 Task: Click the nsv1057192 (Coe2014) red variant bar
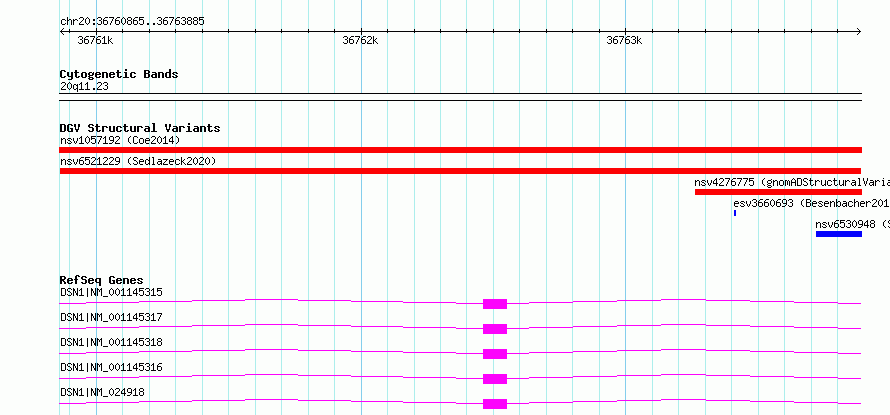(x=460, y=150)
